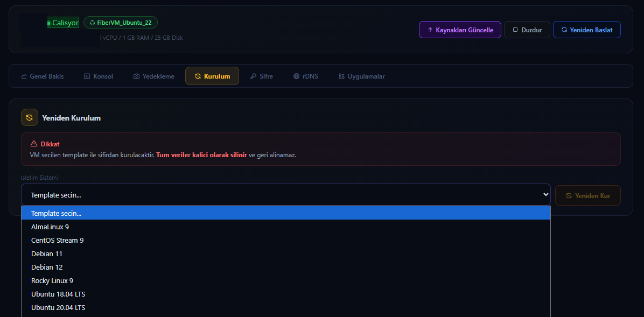Viewport: 644px width, 317px height.
Task: Click the 'Dikkat' warning title
Action: coord(50,144)
